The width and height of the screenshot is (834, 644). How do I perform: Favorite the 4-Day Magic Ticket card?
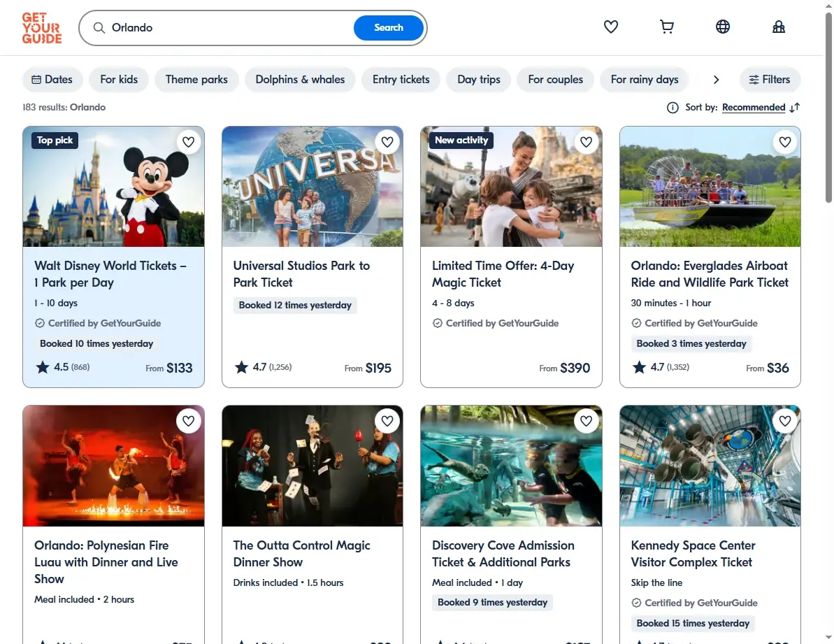coord(586,142)
